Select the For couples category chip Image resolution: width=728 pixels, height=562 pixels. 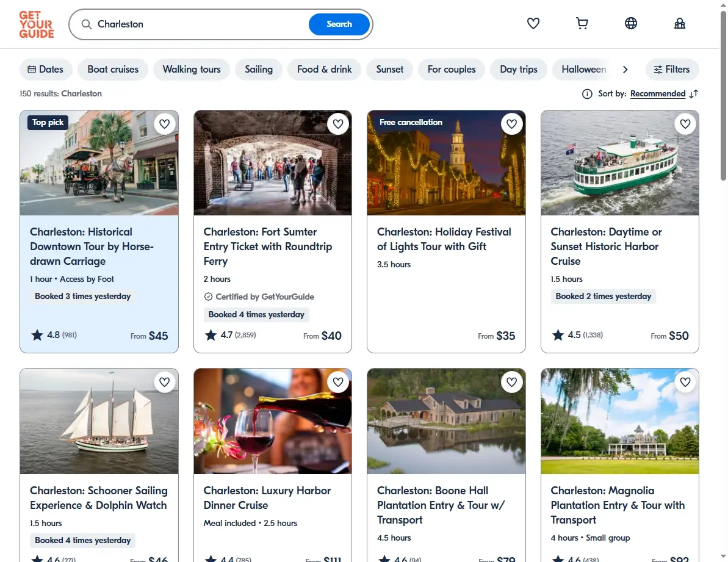pyautogui.click(x=452, y=70)
